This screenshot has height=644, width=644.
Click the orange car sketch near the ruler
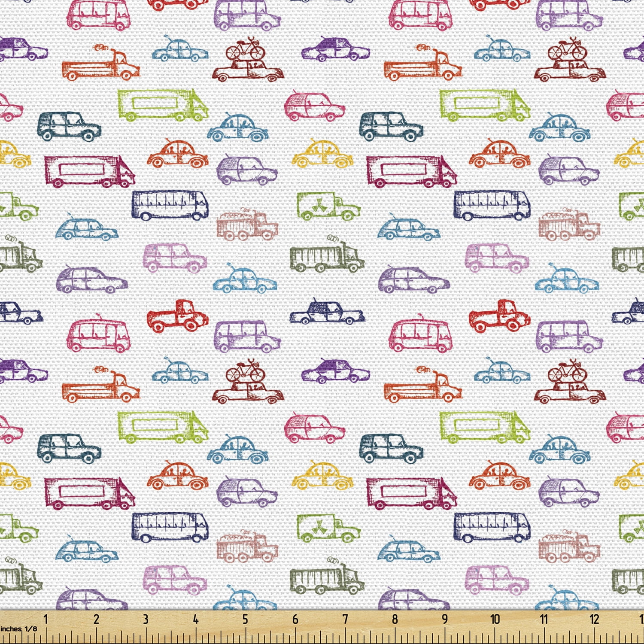[x=178, y=474]
